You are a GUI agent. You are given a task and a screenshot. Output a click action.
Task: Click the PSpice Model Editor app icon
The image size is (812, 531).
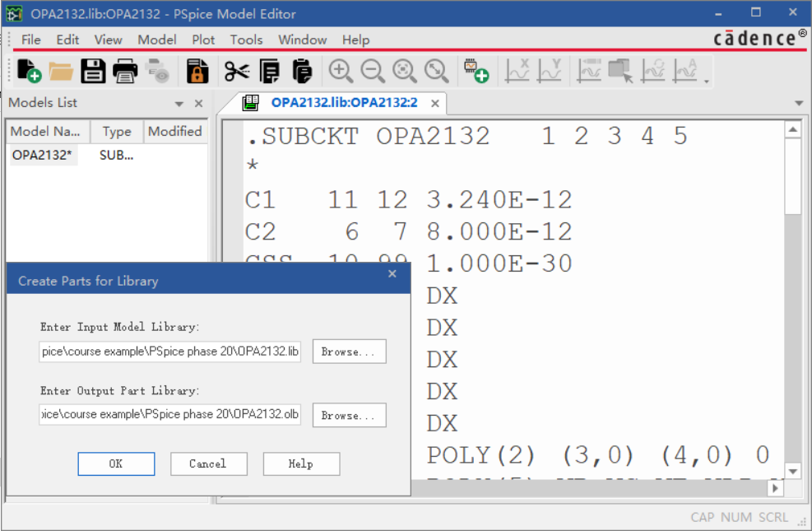click(x=13, y=13)
